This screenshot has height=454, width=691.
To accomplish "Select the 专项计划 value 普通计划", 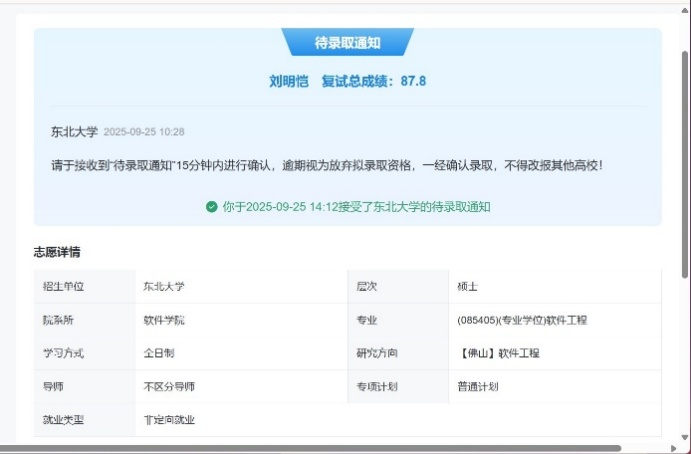I will 478,386.
